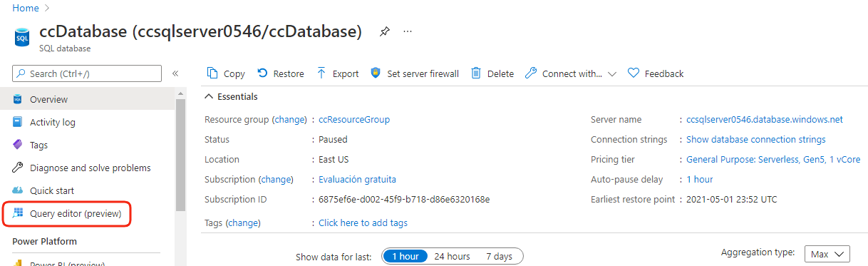The image size is (868, 266).
Task: Click the Overview sidebar icon
Action: click(18, 99)
